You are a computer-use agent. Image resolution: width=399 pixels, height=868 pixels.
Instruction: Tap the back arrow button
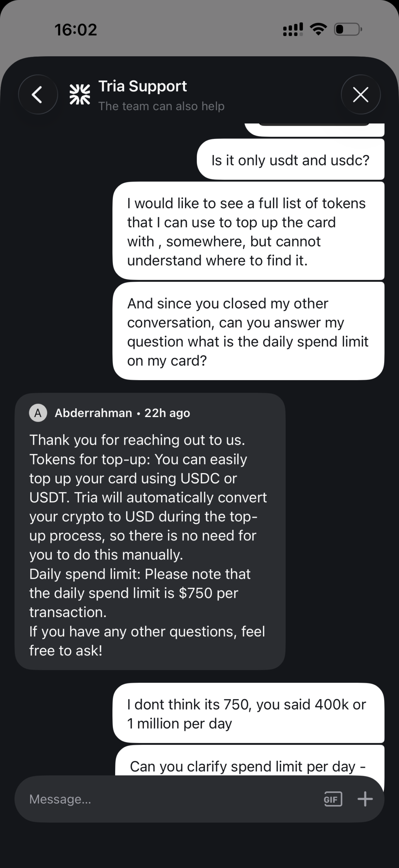click(x=38, y=94)
